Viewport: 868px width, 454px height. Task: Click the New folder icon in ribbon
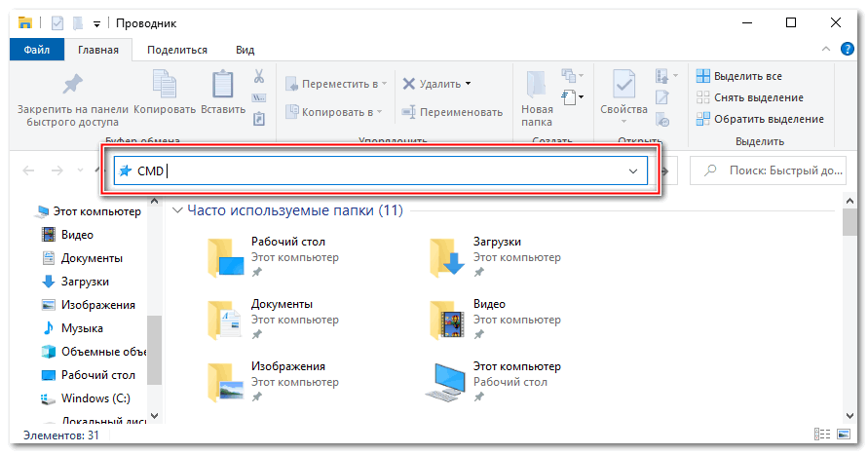pos(536,86)
